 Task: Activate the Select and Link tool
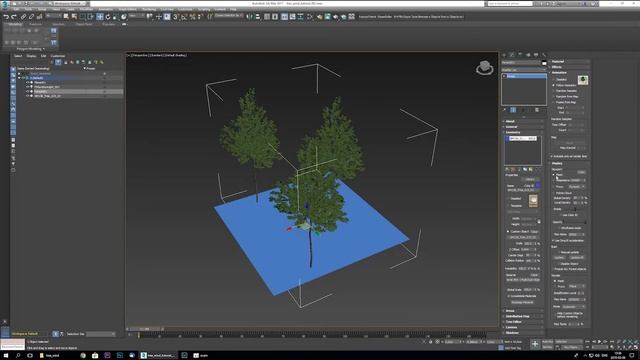coord(23,17)
